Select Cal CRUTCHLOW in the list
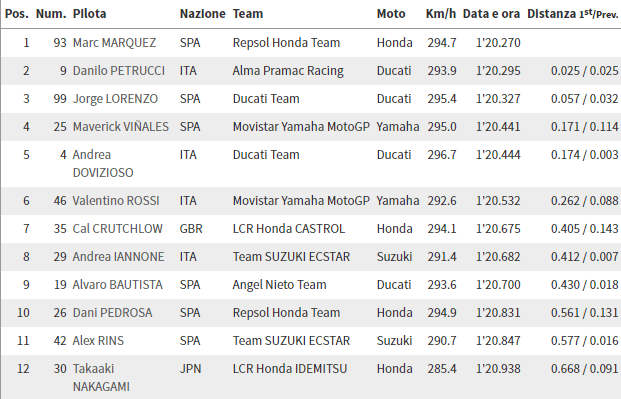621x399 pixels. [x=118, y=229]
